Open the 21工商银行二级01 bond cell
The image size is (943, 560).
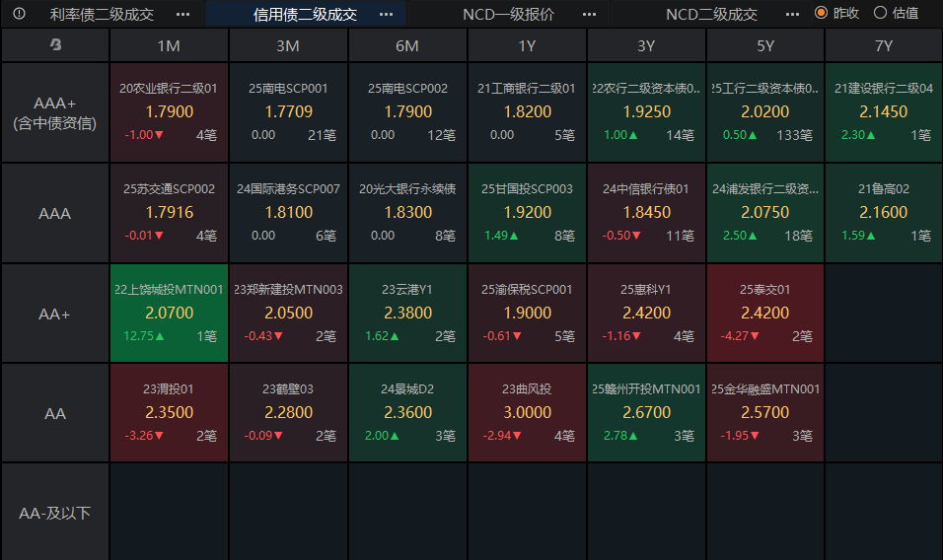527,112
